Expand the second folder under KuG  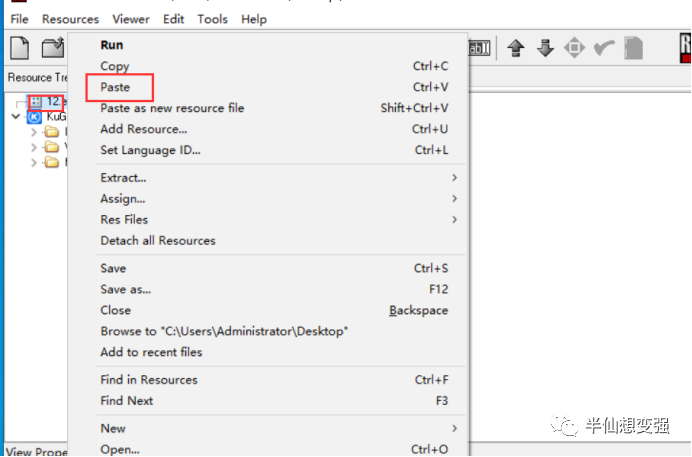coord(34,147)
